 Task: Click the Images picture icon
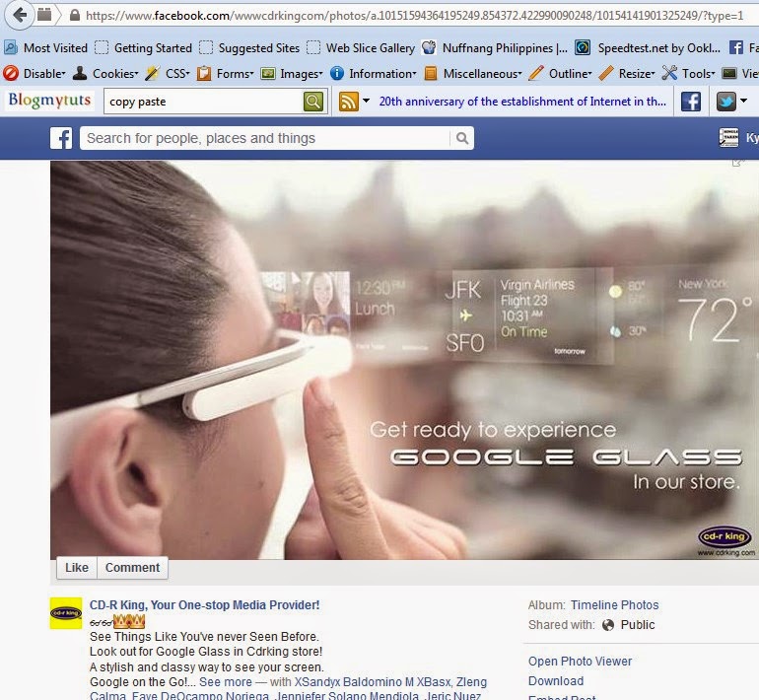268,74
